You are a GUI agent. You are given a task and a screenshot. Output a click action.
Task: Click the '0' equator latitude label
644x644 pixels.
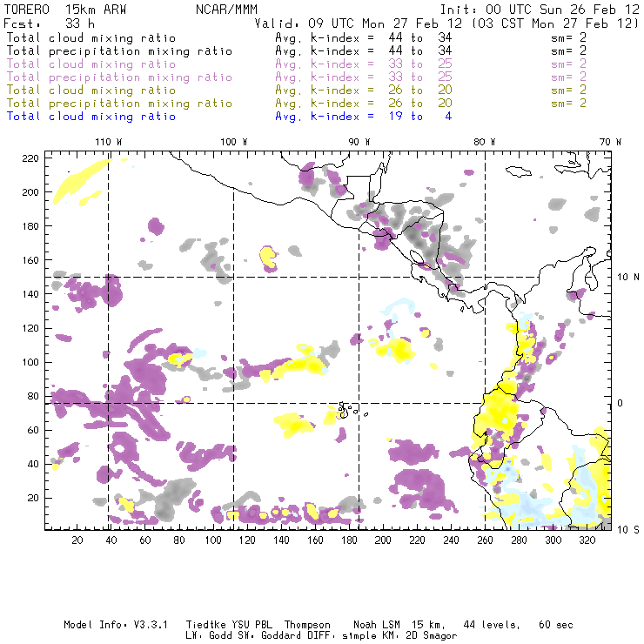(621, 403)
